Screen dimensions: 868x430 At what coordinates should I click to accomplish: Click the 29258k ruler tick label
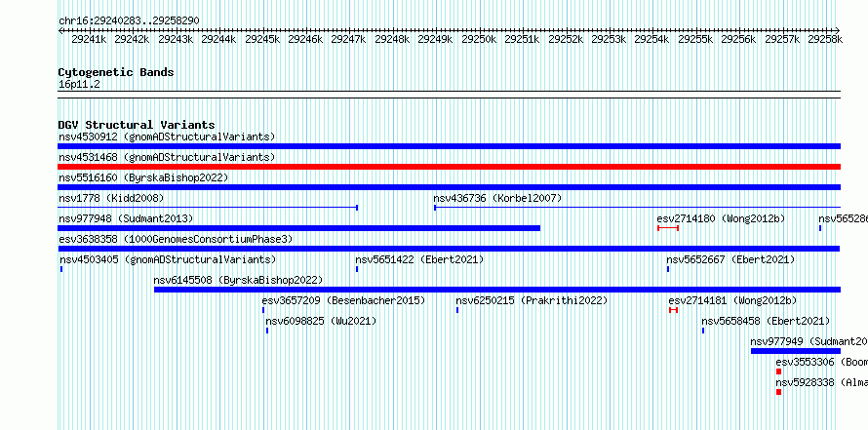(825, 39)
